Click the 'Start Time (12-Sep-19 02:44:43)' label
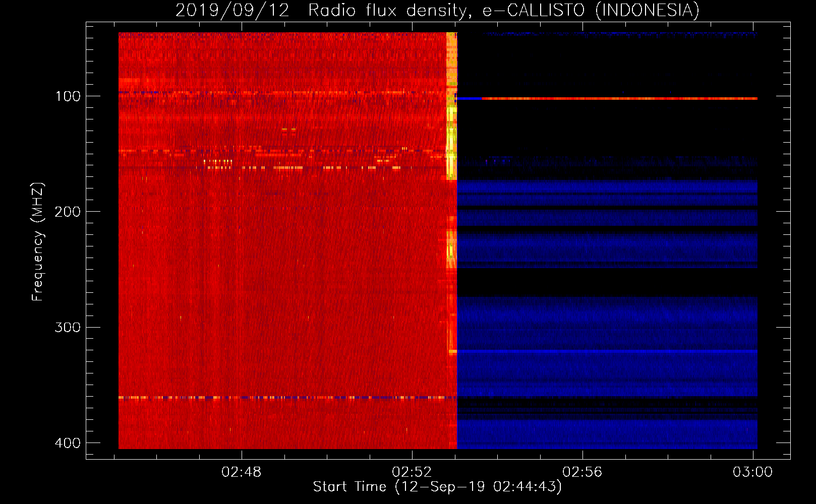The width and height of the screenshot is (816, 504). (x=437, y=487)
